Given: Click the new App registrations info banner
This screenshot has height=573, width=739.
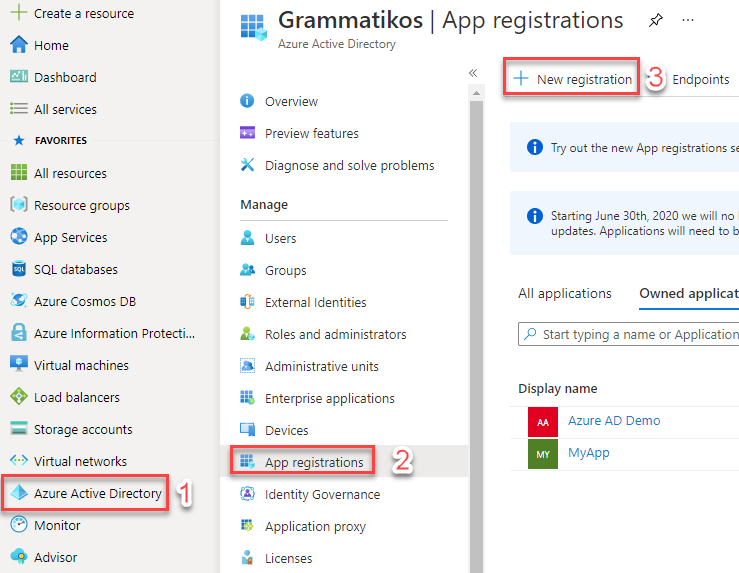Looking at the screenshot, I should tap(624, 147).
